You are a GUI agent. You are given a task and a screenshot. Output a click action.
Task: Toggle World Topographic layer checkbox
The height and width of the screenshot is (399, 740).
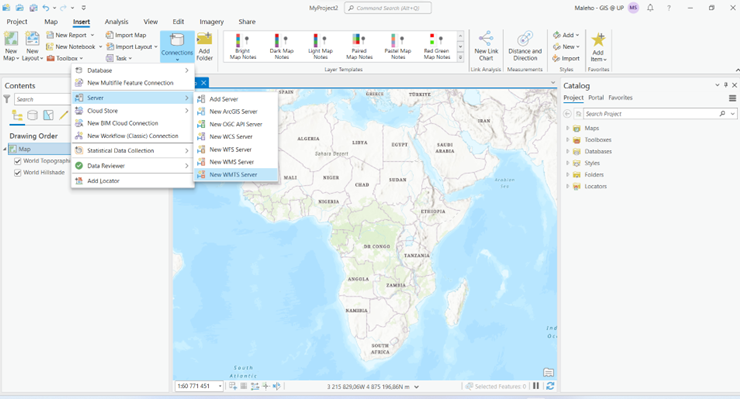(17, 161)
